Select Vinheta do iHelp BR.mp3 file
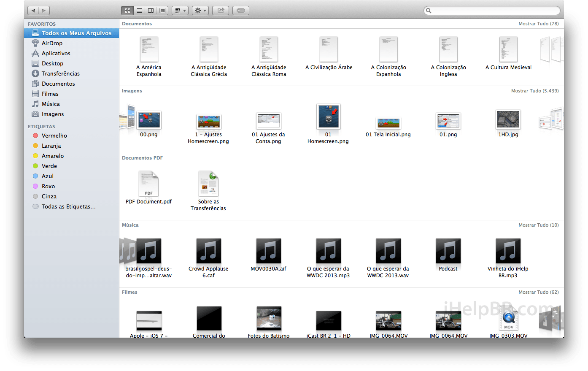This screenshot has height=371, width=588. coord(508,258)
